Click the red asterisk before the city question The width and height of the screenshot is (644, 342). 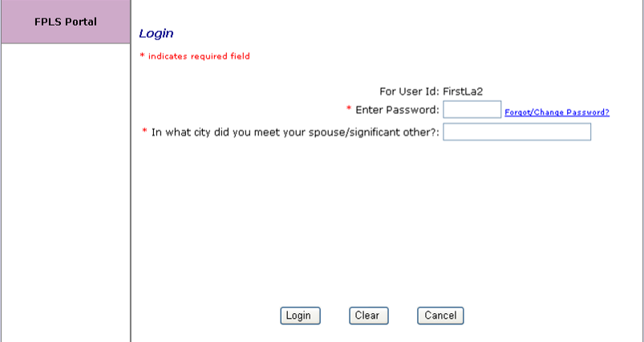(144, 131)
